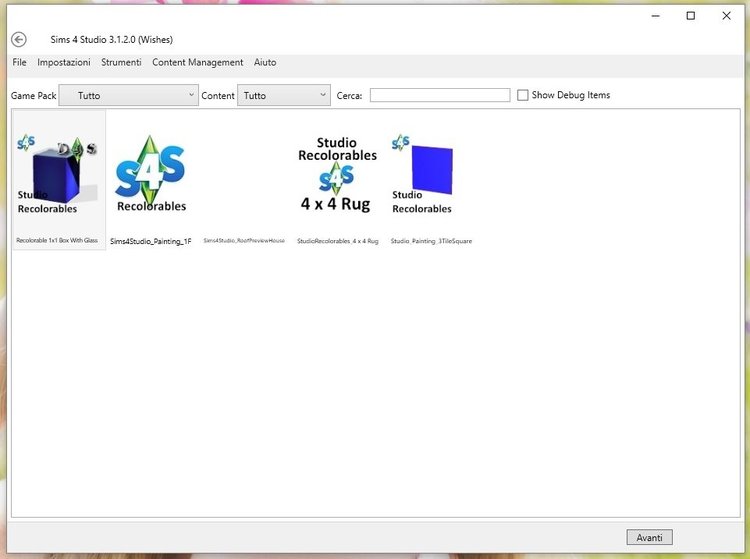Open the Impostazioni menu

pos(64,62)
